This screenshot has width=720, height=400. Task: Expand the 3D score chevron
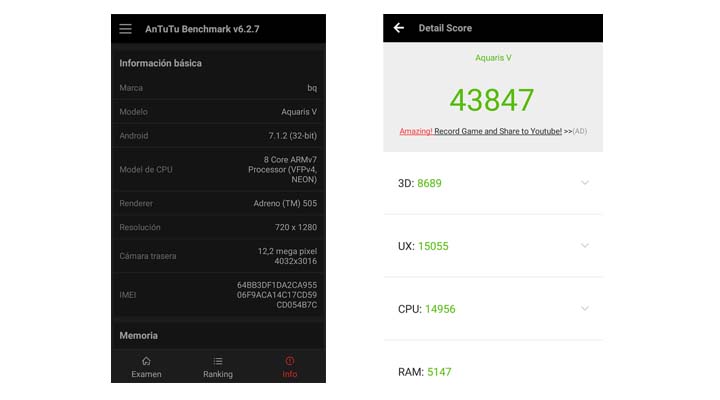coord(585,183)
